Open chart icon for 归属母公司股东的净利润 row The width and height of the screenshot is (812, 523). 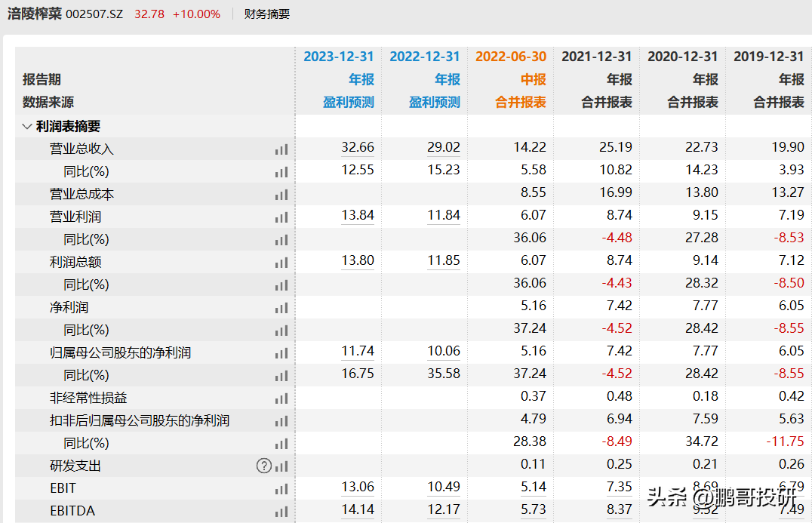pos(281,354)
